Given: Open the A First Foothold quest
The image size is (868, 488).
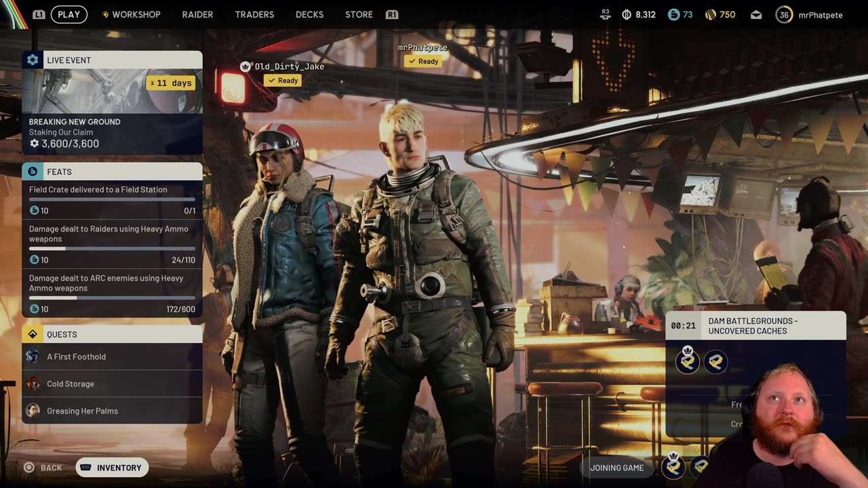Looking at the screenshot, I should [x=112, y=357].
